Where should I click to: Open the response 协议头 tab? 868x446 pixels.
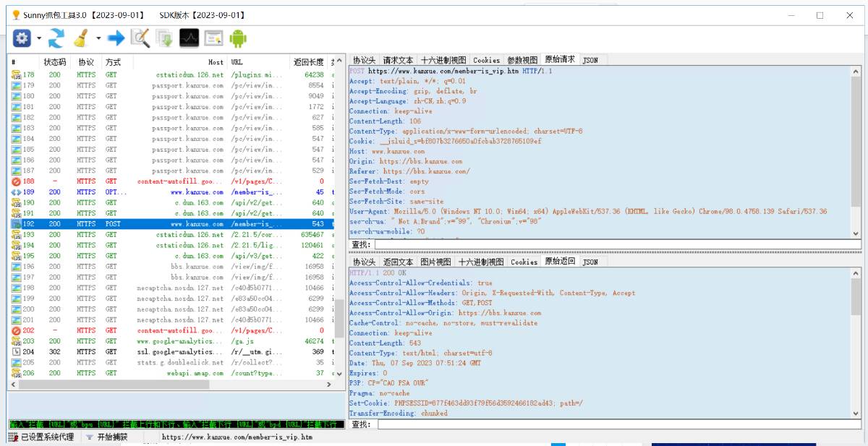[364, 262]
